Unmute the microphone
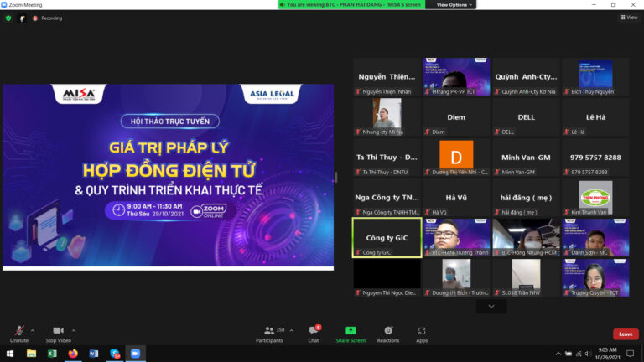644x362 pixels. [x=18, y=333]
